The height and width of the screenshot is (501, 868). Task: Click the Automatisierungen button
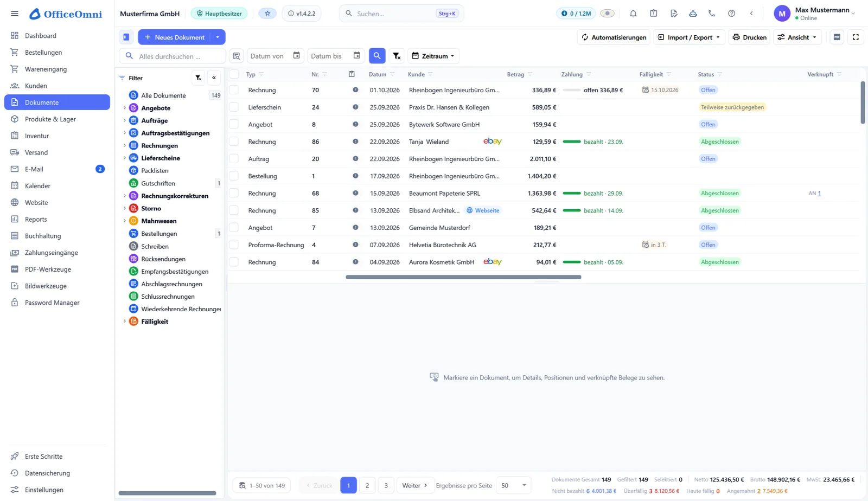point(614,37)
